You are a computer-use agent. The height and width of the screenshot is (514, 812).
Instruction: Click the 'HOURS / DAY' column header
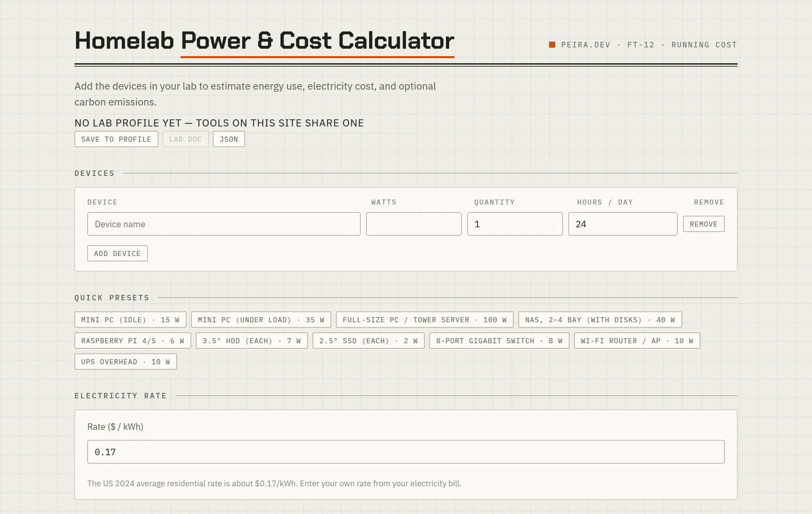(605, 202)
